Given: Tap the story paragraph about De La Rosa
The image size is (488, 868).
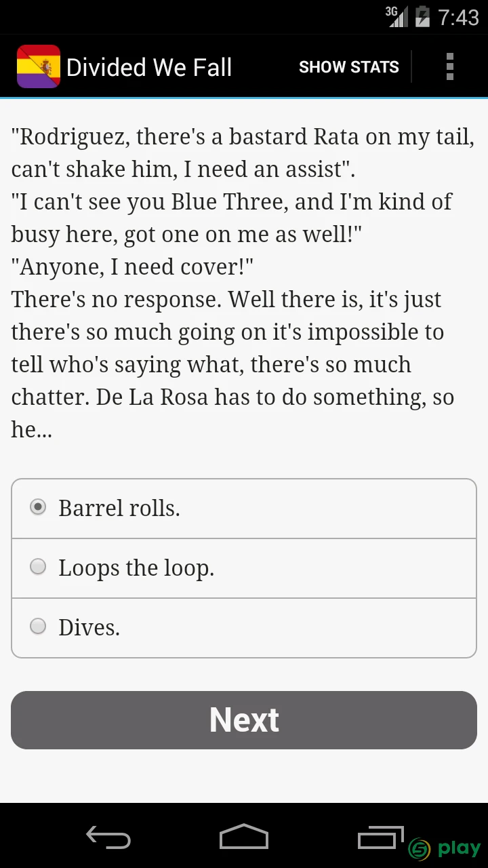Looking at the screenshot, I should 232,364.
